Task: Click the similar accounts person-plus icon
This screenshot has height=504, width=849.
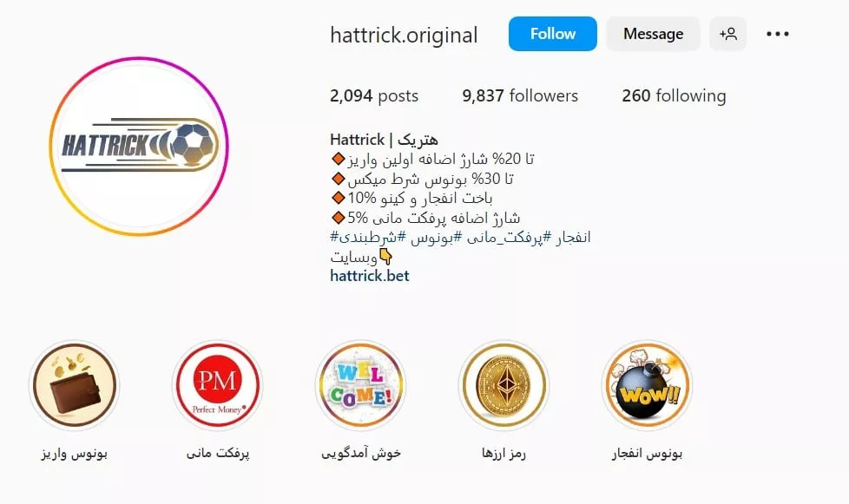Action: (x=727, y=34)
